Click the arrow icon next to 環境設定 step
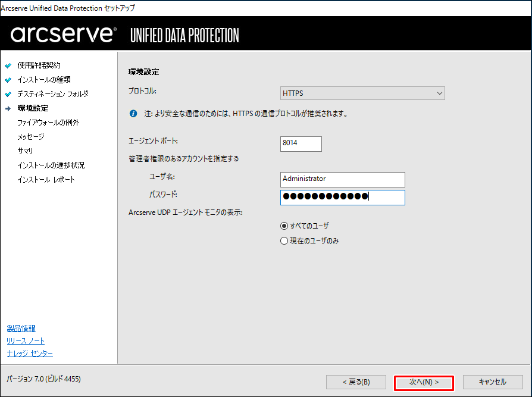 tap(8, 108)
